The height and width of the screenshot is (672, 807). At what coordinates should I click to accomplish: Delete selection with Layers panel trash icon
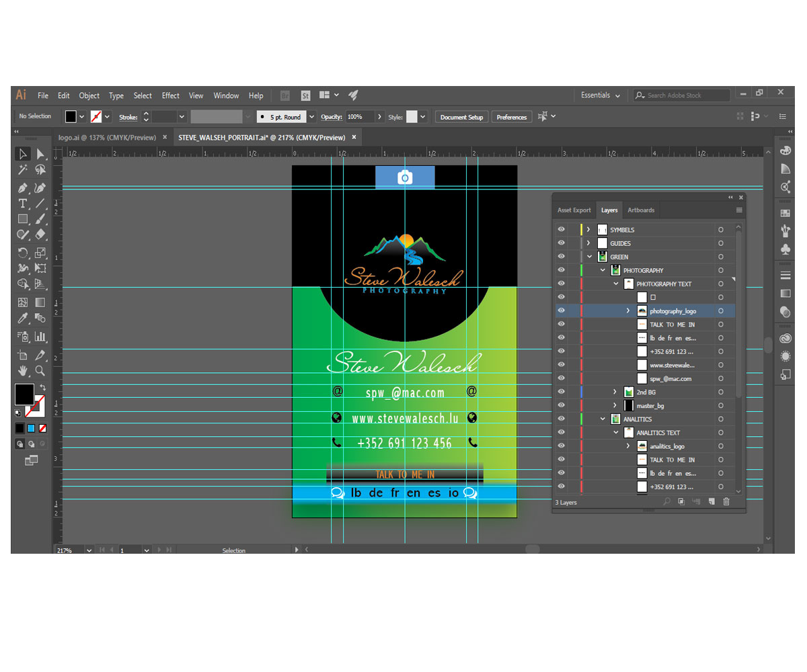coord(726,502)
